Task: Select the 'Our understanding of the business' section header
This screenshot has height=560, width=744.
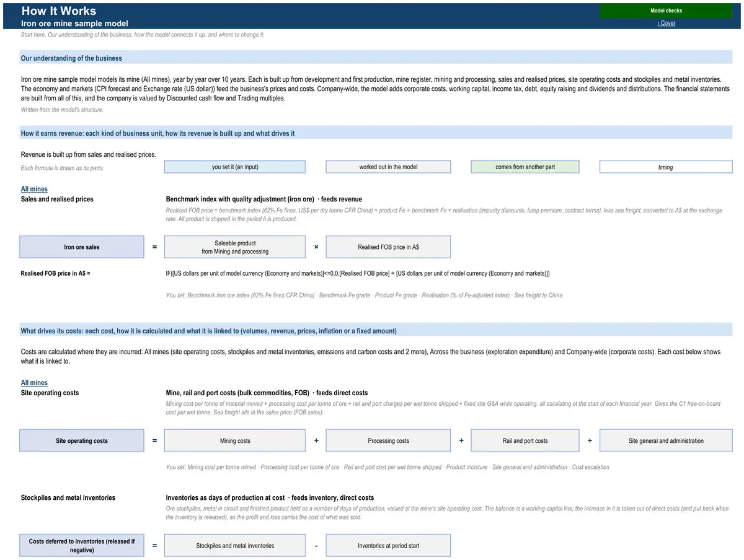Action: click(x=376, y=58)
